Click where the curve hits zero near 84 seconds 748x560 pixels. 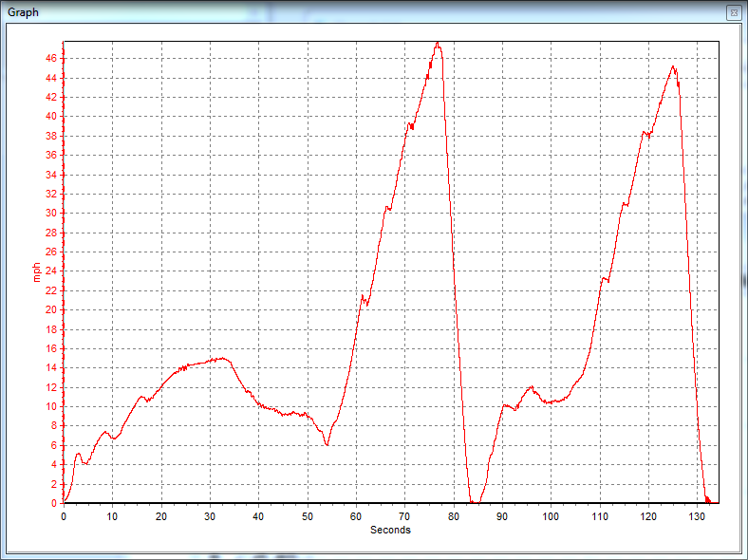pos(474,502)
